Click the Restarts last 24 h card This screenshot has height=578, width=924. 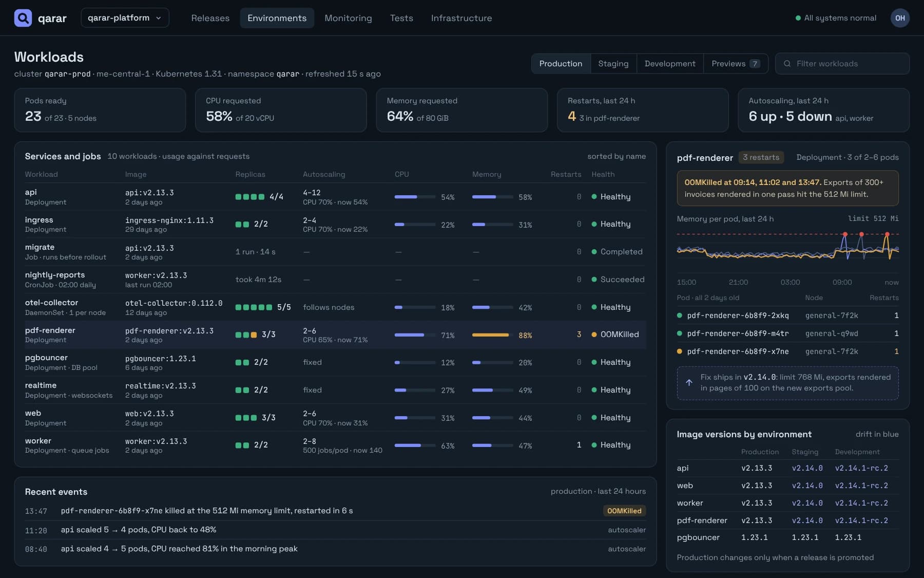point(643,110)
